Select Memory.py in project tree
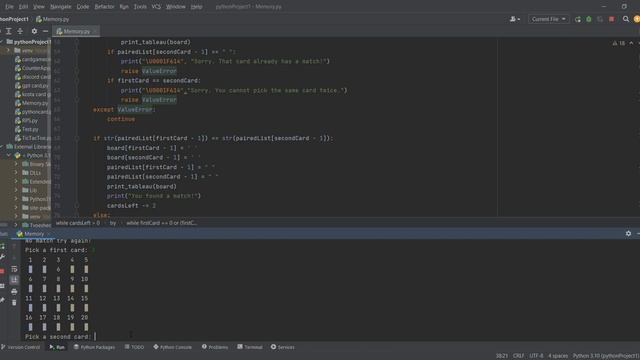 31,103
